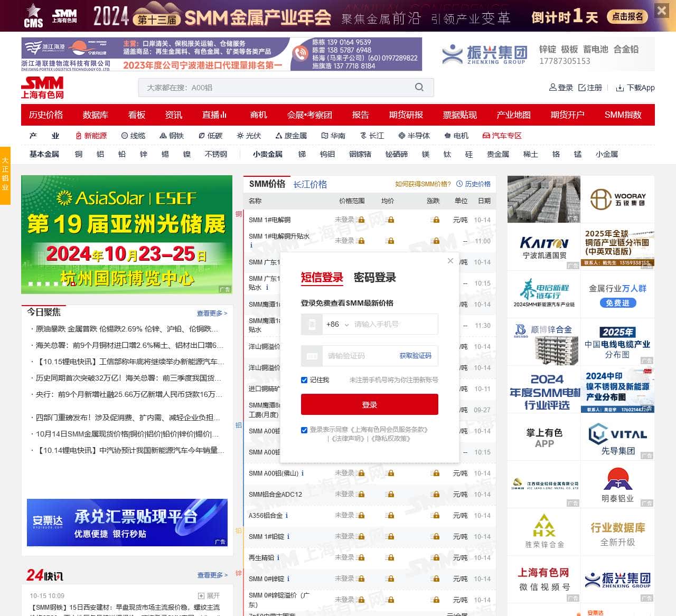Screen dimensions: 676x616
Task: Click the search magnifier icon
Action: [x=419, y=87]
